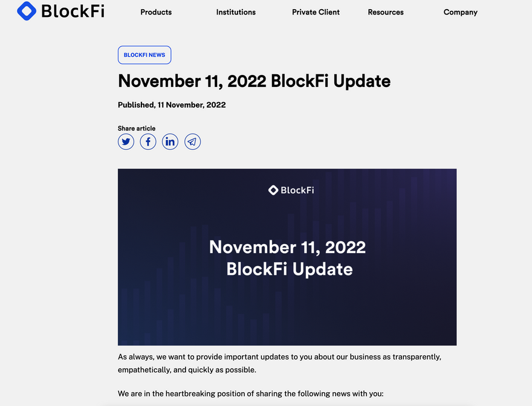Open the Private Client menu item
This screenshot has width=532, height=406.
click(316, 12)
